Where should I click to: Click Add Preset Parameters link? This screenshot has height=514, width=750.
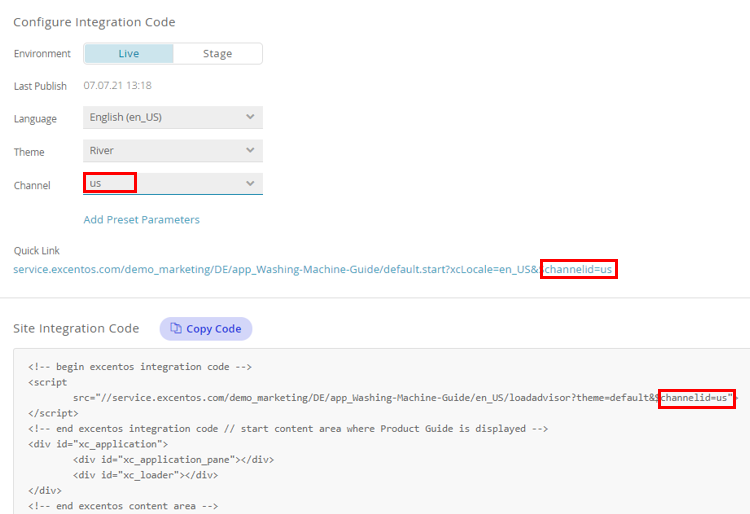coord(142,219)
